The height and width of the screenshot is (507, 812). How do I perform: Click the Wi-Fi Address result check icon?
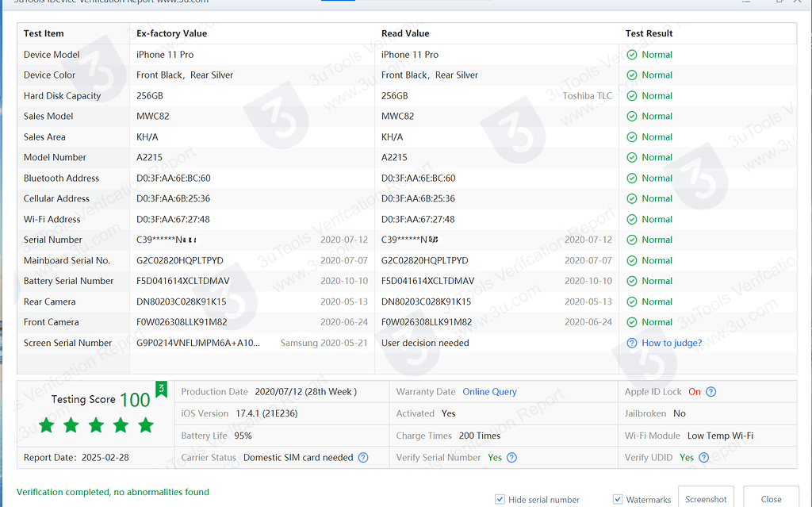[632, 219]
